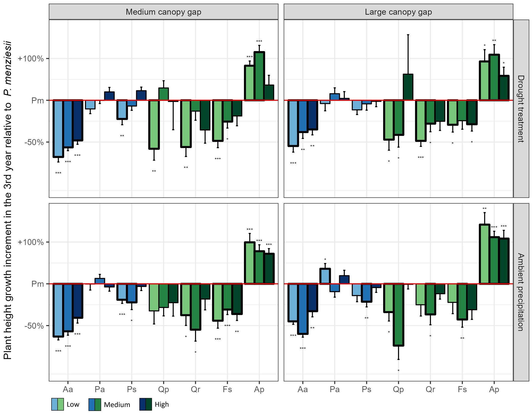Click the Pa axis label in left panel

tap(100, 389)
